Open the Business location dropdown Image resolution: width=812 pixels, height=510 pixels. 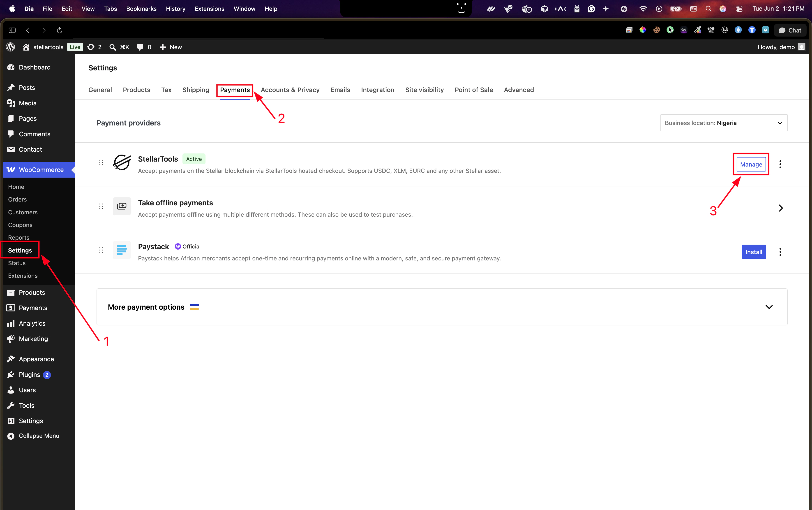(x=724, y=123)
